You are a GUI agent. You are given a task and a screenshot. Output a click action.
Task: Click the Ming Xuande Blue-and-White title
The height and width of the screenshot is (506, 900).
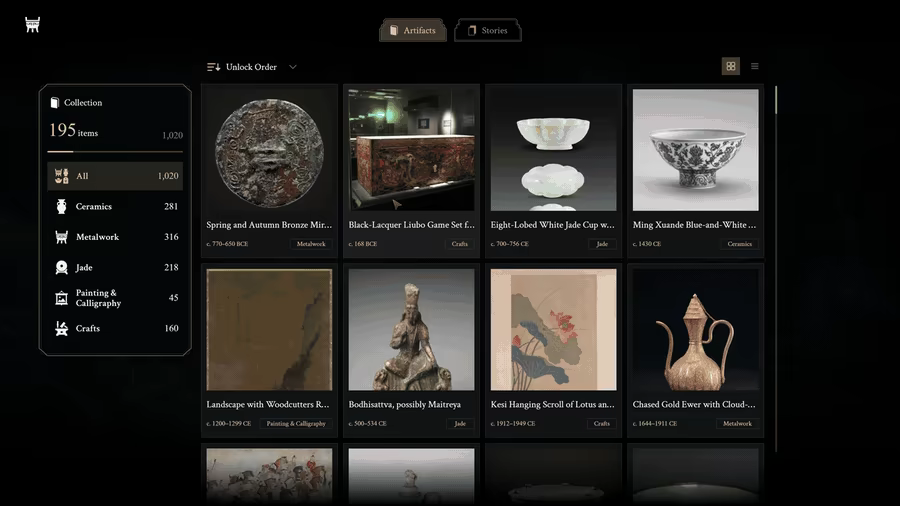pyautogui.click(x=695, y=225)
